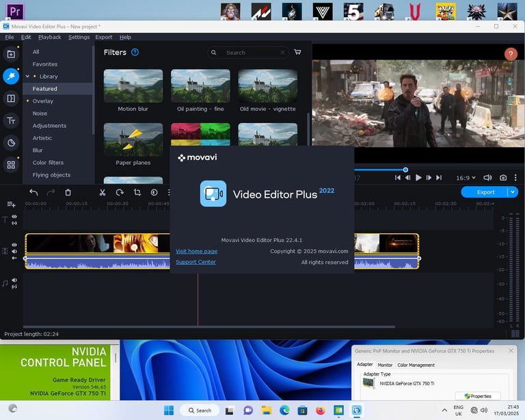Take a snapshot with camera icon
525x420 pixels.
coord(503,178)
